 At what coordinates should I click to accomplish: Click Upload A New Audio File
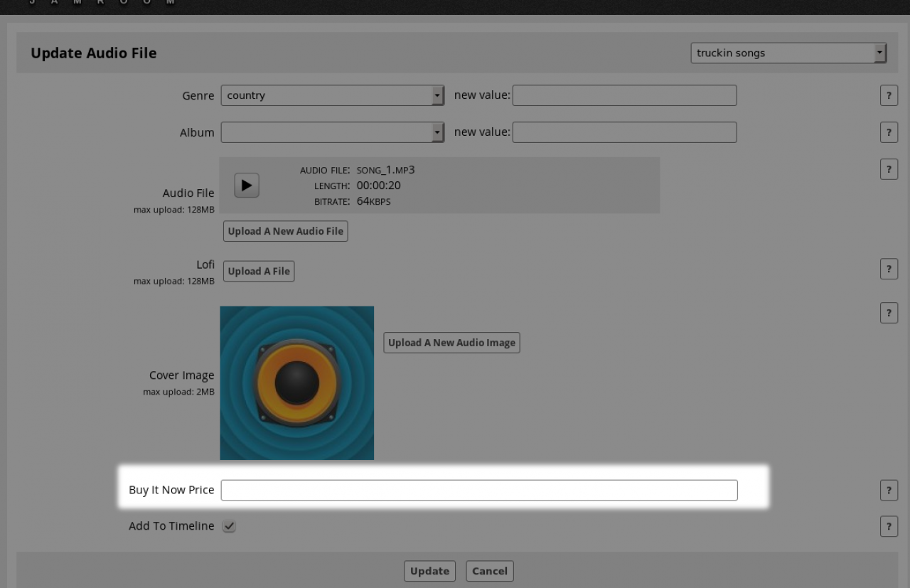point(286,231)
